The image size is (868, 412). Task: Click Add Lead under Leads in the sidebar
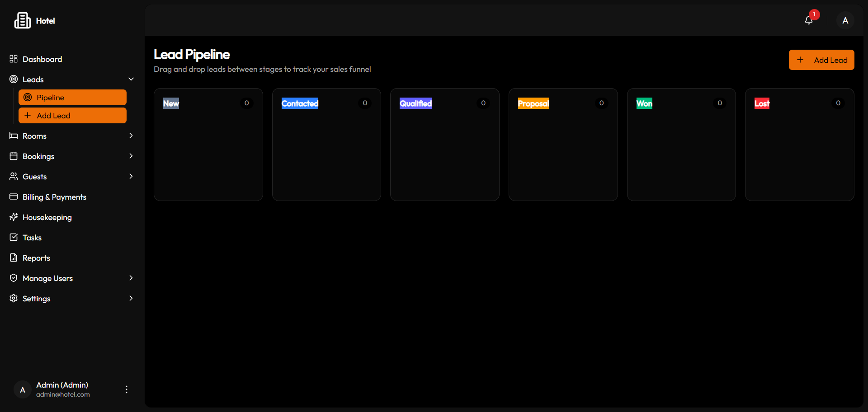[72, 116]
